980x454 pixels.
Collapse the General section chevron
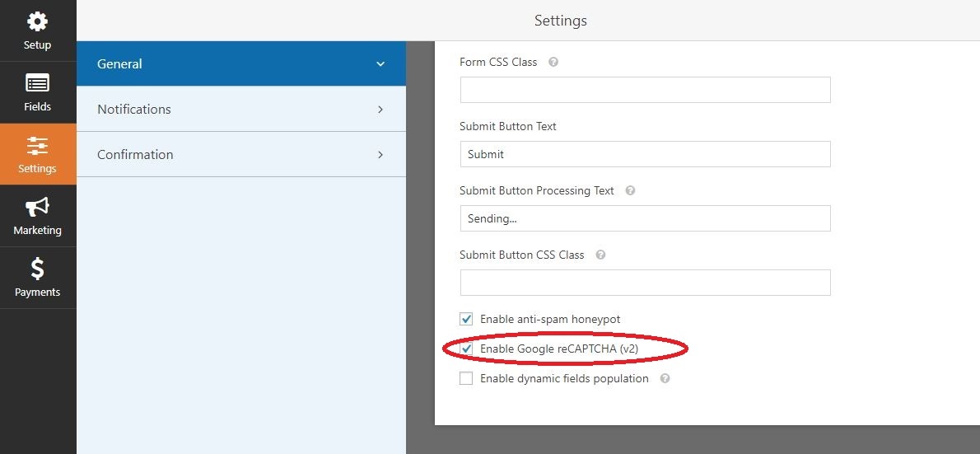(380, 64)
